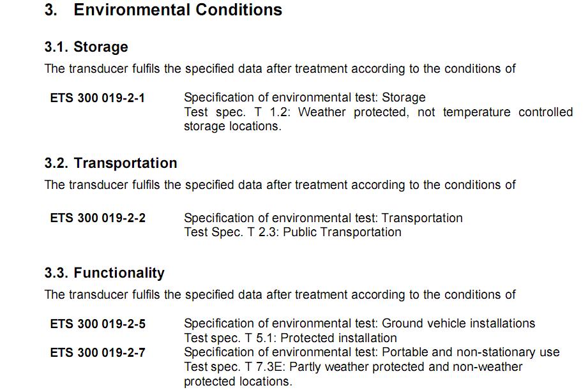Click the "Ground vehicle installations" specification line

click(x=359, y=324)
